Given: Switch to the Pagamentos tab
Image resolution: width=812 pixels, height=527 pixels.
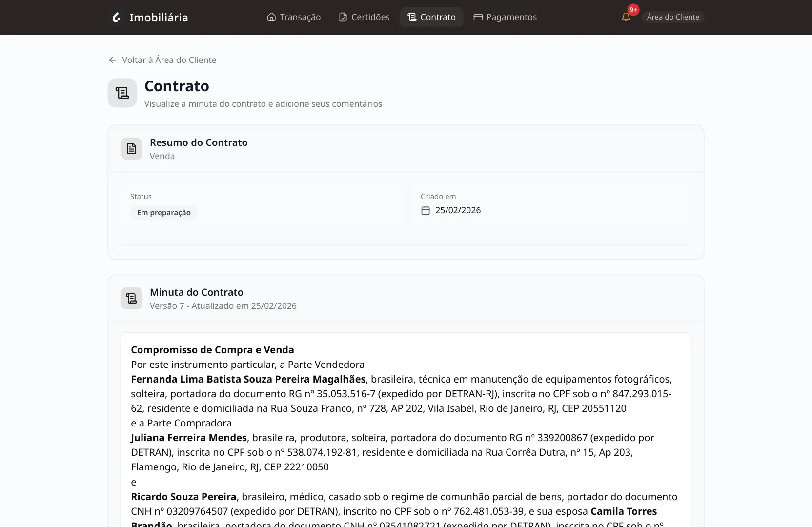Looking at the screenshot, I should pyautogui.click(x=505, y=17).
